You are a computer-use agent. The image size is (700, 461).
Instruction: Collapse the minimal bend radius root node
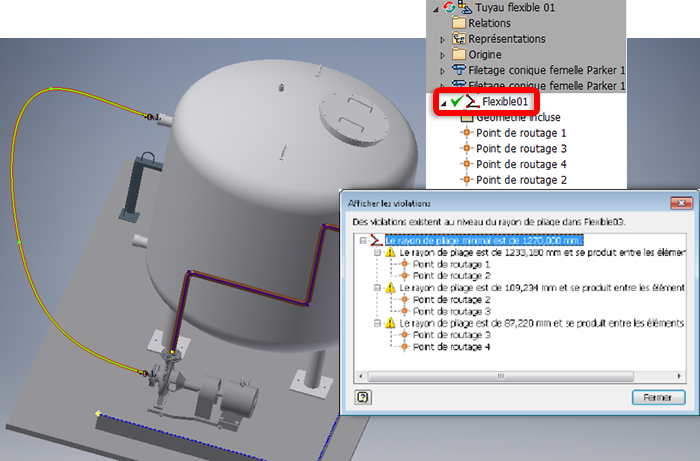pyautogui.click(x=363, y=241)
